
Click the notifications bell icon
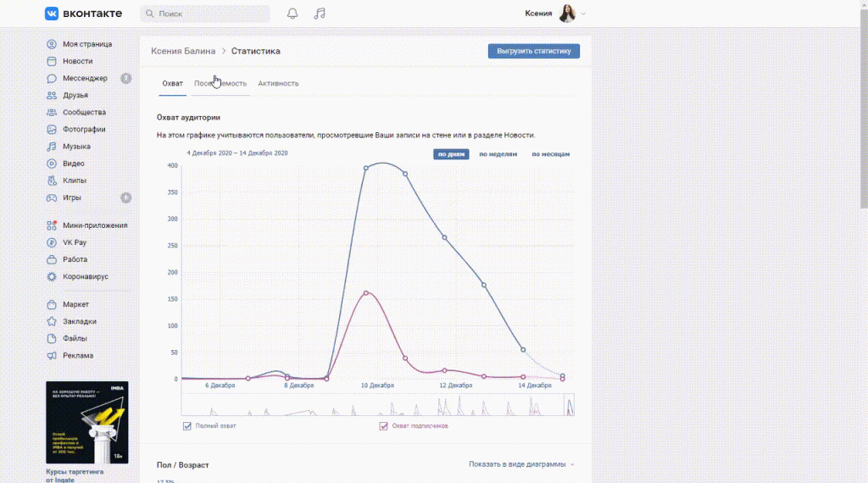[292, 14]
